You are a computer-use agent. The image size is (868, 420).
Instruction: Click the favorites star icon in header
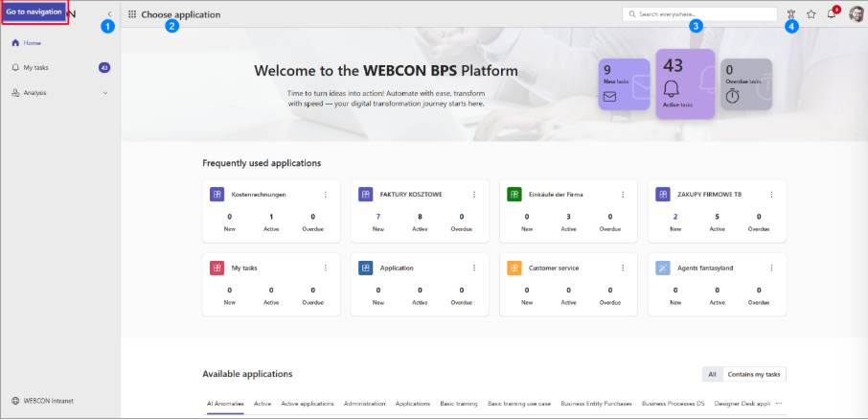(811, 14)
